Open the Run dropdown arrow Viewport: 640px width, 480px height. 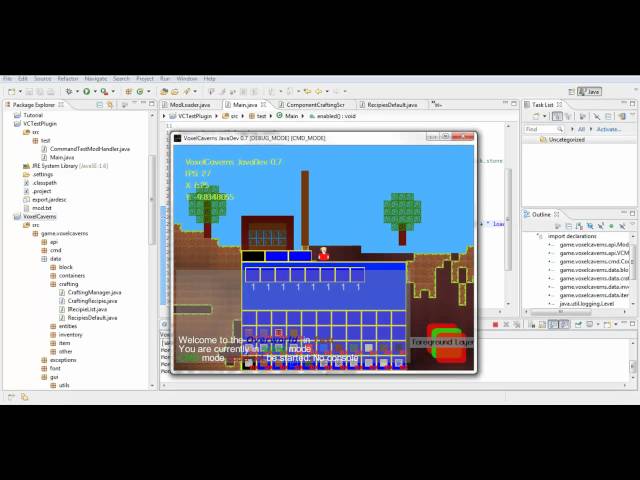pos(95,92)
